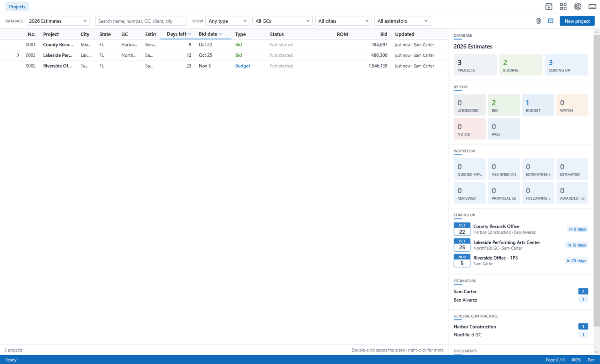Open Riverside Office - TPS in Coming Up

521,261
